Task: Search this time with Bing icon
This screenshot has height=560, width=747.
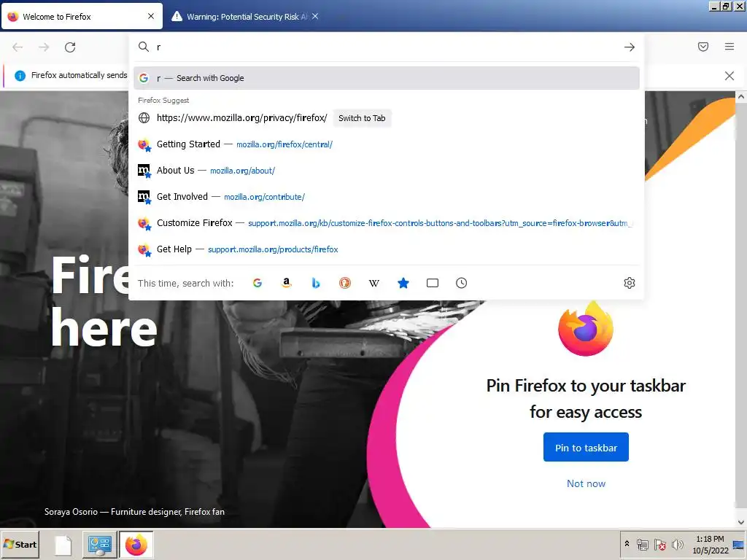Action: [x=315, y=284]
